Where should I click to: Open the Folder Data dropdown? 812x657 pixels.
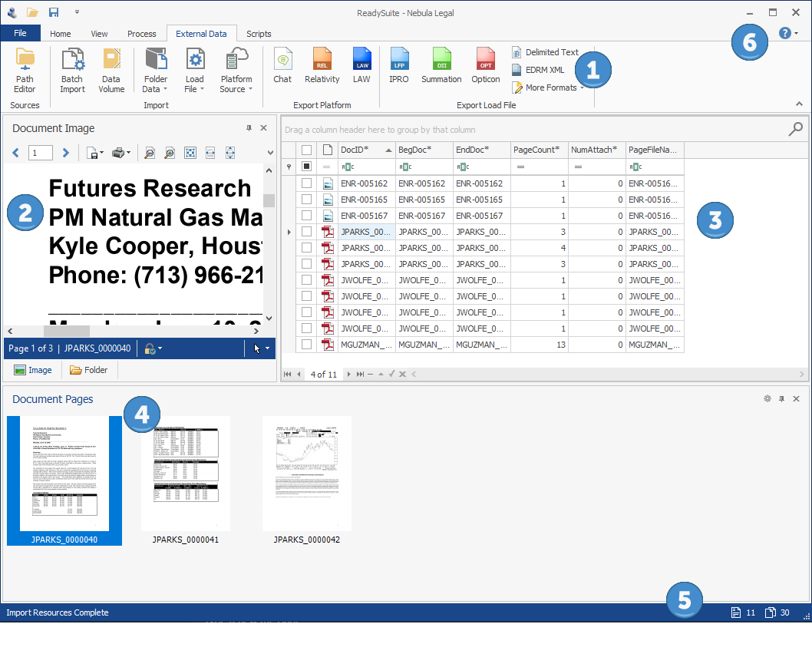[155, 71]
